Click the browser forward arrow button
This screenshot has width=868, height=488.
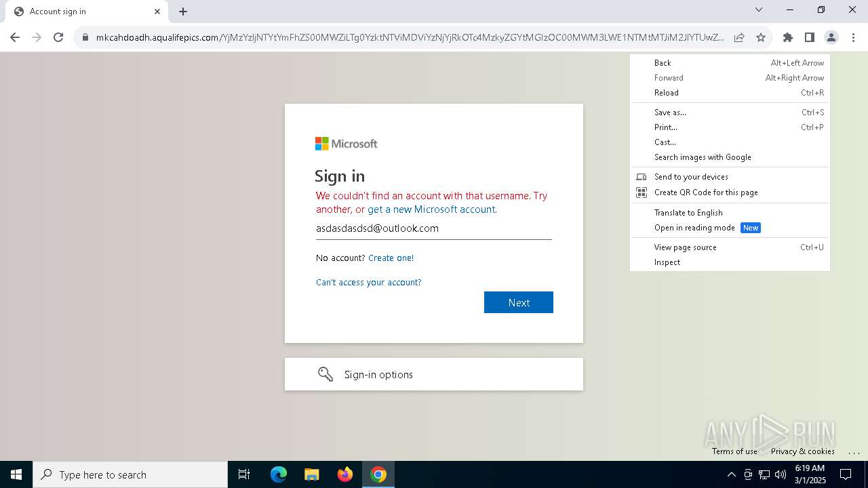(x=37, y=37)
